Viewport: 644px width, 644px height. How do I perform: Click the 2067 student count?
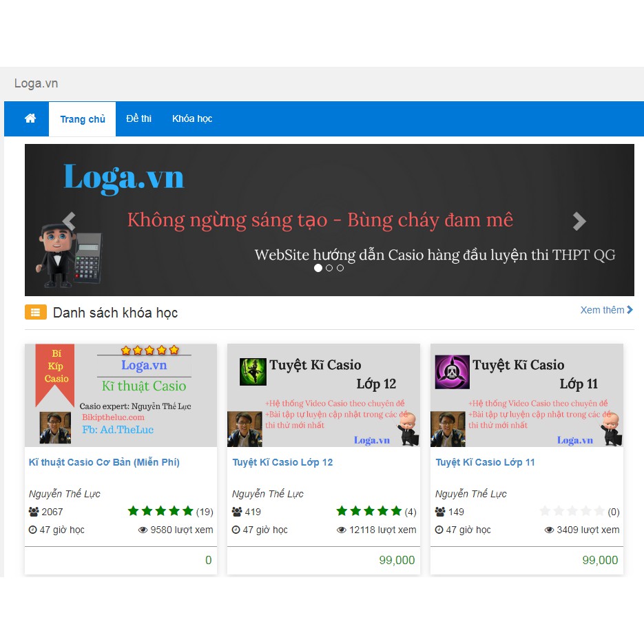52,512
